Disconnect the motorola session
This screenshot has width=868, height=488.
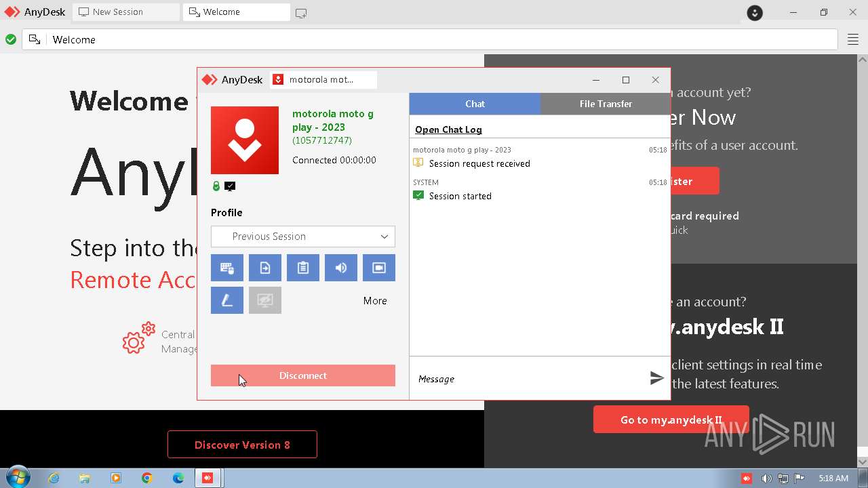[303, 375]
